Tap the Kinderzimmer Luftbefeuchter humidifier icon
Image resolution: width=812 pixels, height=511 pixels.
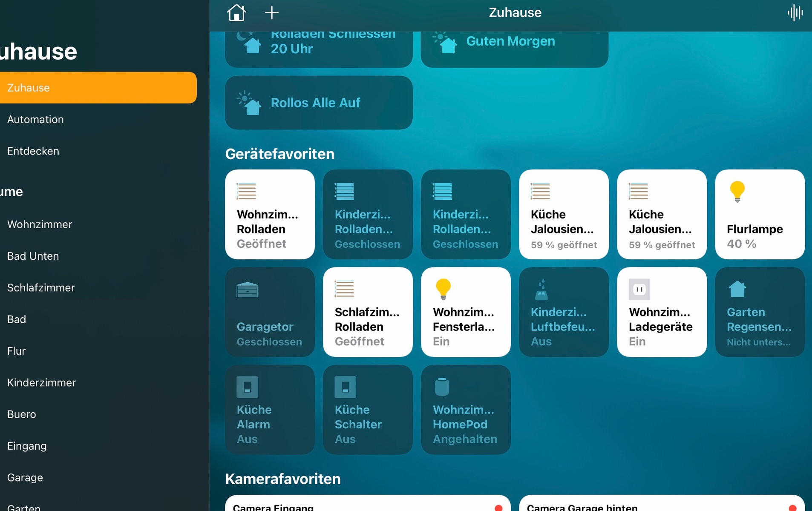[x=541, y=290]
